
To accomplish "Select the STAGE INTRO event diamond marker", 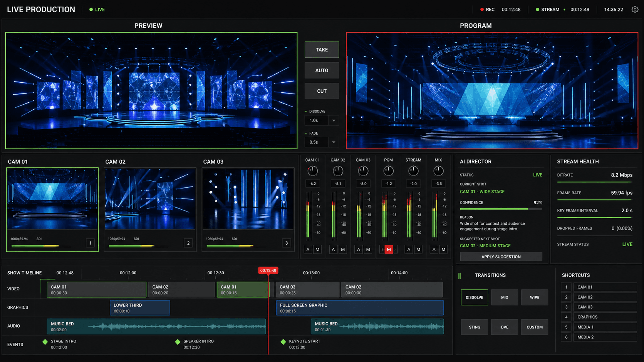I will click(x=45, y=342).
